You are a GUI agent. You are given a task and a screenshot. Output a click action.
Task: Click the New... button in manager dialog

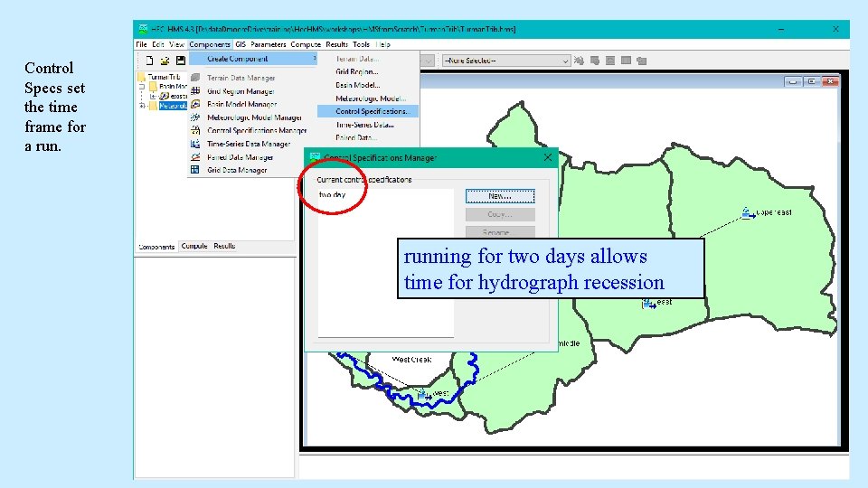500,196
